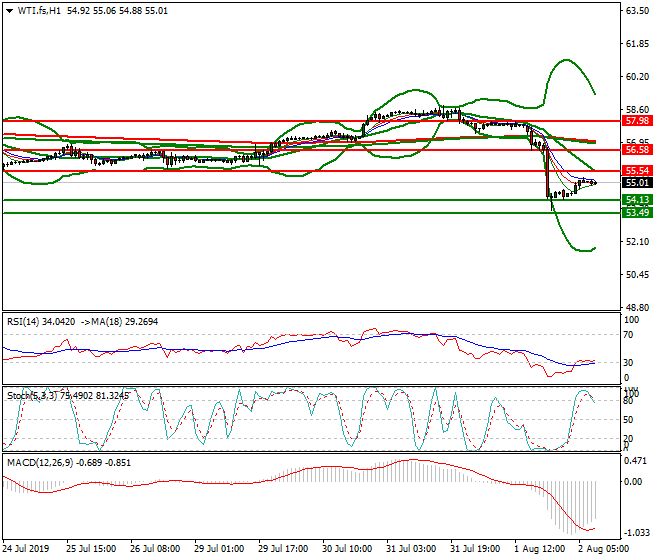The width and height of the screenshot is (660, 560).
Task: Select the red 56.58 price level tag
Action: click(637, 149)
